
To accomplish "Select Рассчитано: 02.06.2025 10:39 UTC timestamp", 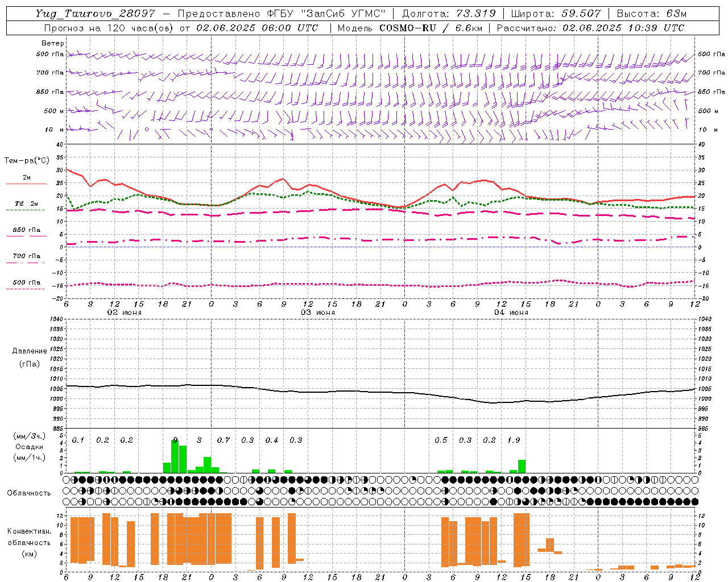I will (590, 28).
